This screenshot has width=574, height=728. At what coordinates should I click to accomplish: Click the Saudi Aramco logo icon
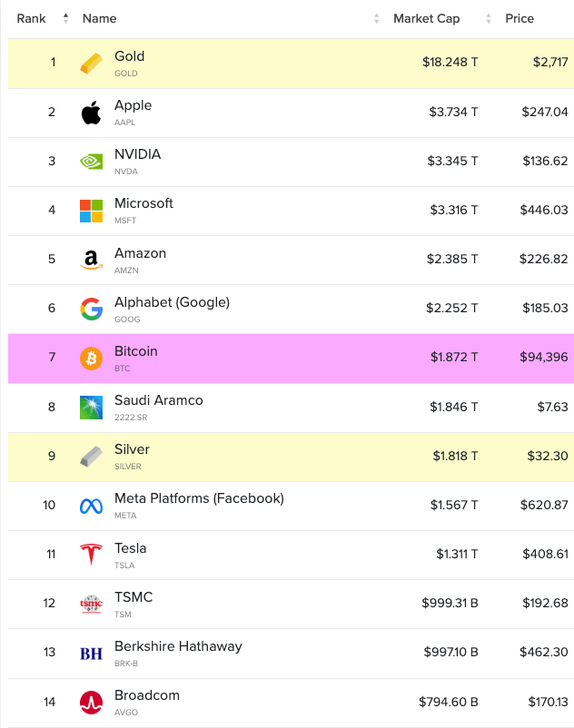coord(91,408)
